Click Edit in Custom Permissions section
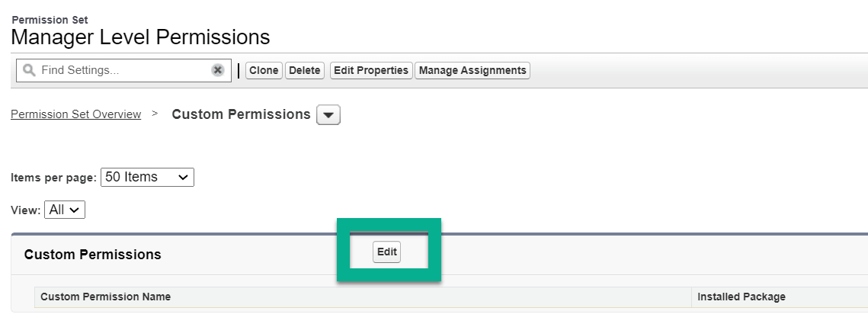Viewport: 868px width, 324px height. click(x=387, y=252)
